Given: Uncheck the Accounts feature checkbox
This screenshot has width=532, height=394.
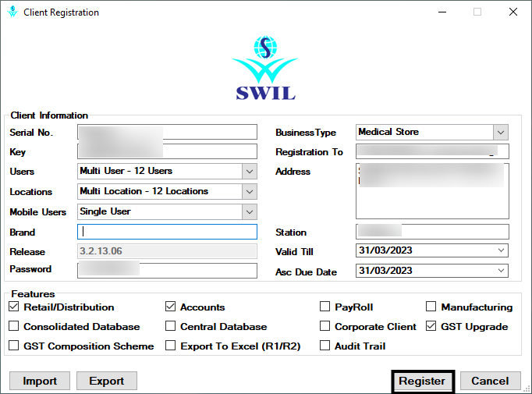Looking at the screenshot, I should click(170, 307).
